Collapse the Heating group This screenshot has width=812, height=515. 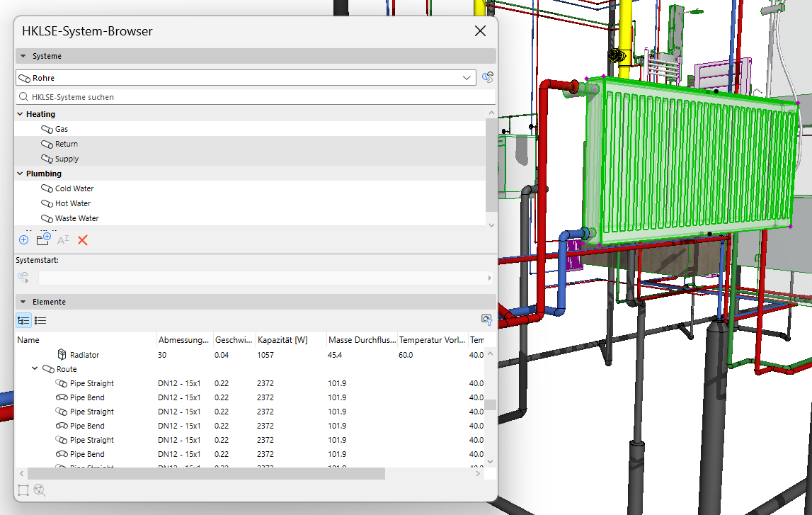click(x=20, y=114)
